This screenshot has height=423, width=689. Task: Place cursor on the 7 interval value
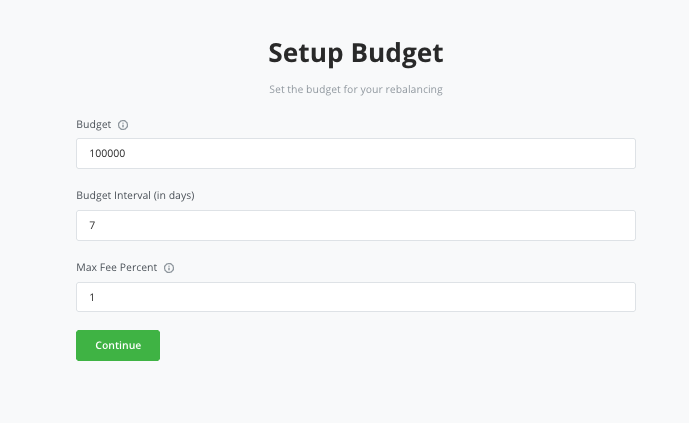point(92,226)
